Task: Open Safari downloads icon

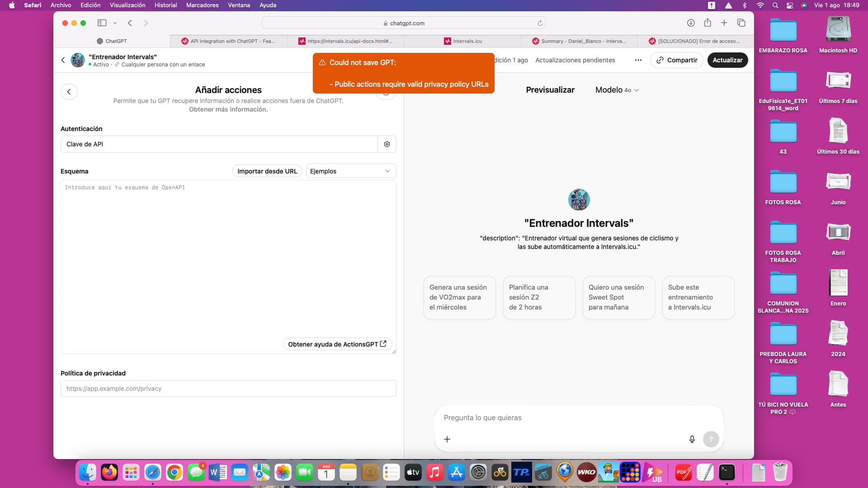Action: click(x=691, y=23)
